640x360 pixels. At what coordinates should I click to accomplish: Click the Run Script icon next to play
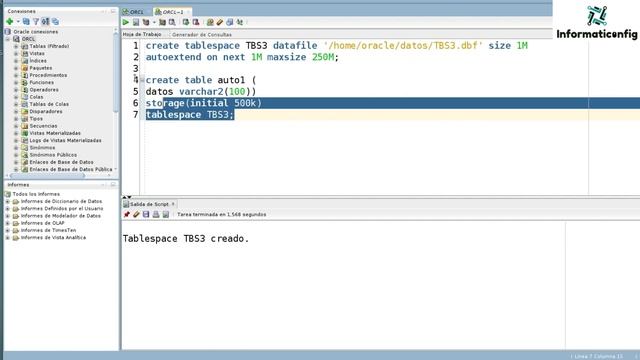tap(136, 22)
